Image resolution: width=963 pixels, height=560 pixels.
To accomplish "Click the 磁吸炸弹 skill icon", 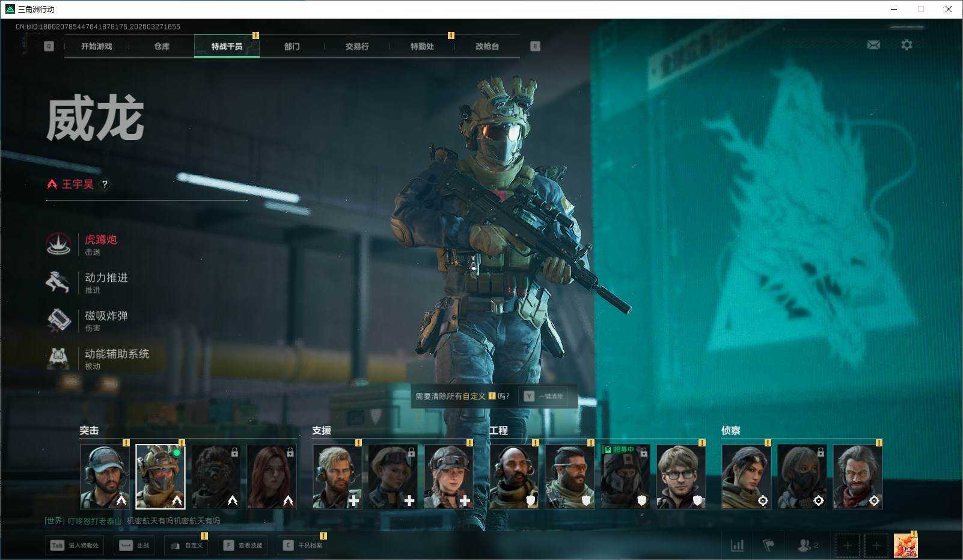I will tap(58, 320).
